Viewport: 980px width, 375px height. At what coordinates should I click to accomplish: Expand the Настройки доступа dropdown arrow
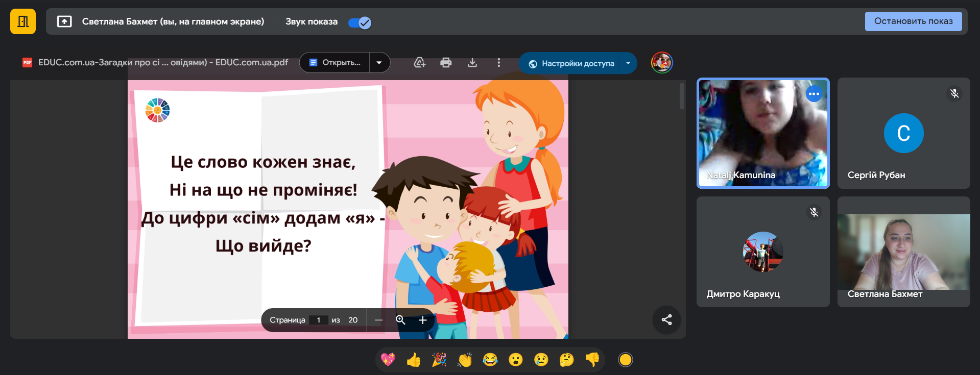628,63
